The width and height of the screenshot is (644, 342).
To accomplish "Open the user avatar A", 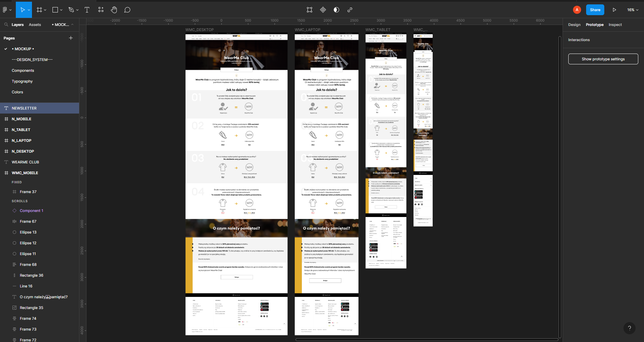I will click(x=577, y=10).
